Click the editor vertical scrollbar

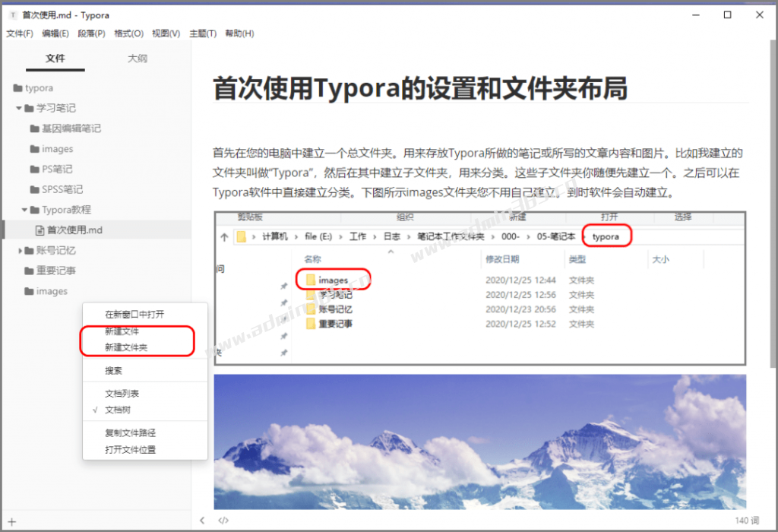coord(773,204)
